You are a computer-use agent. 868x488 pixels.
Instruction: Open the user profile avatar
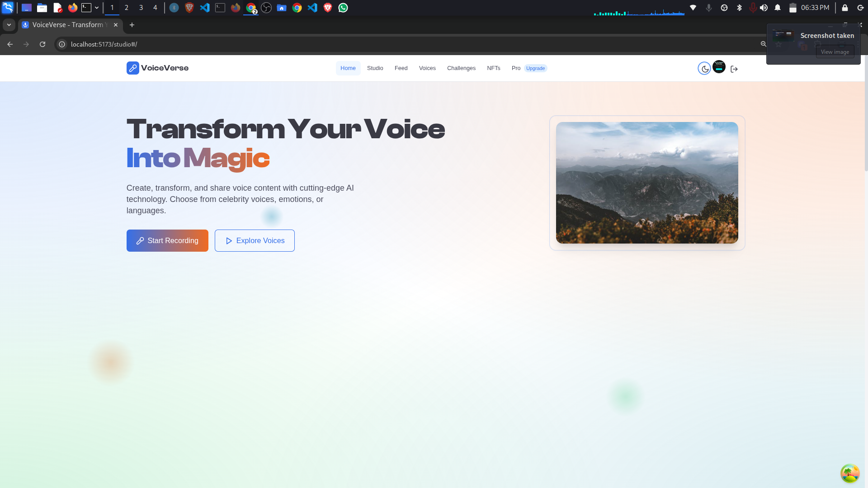point(719,67)
